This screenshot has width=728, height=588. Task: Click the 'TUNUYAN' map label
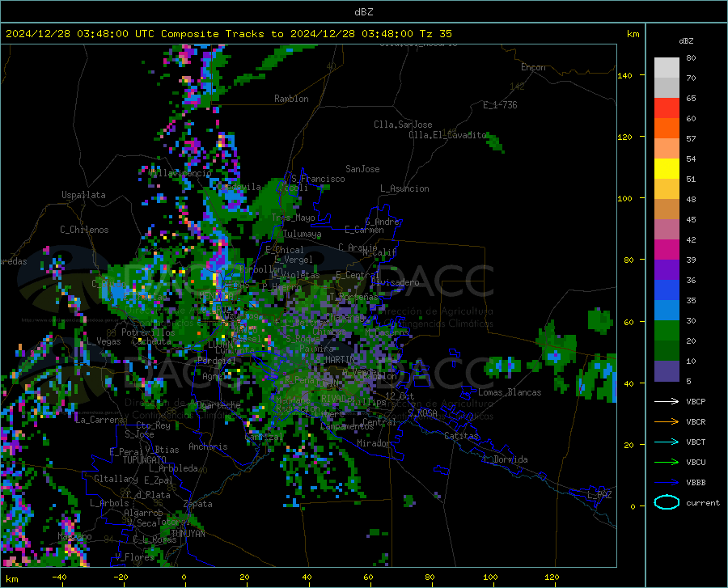click(x=188, y=533)
